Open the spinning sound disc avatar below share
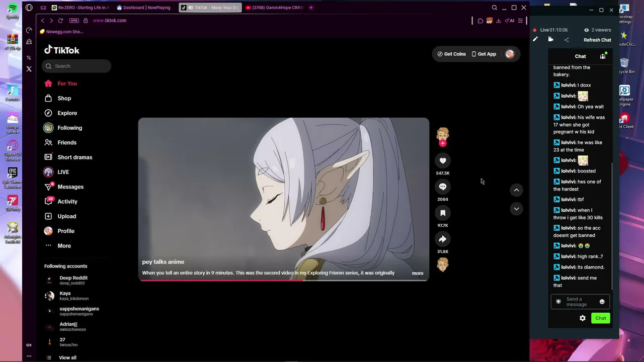Screen dimensions: 644x362 tap(443, 264)
